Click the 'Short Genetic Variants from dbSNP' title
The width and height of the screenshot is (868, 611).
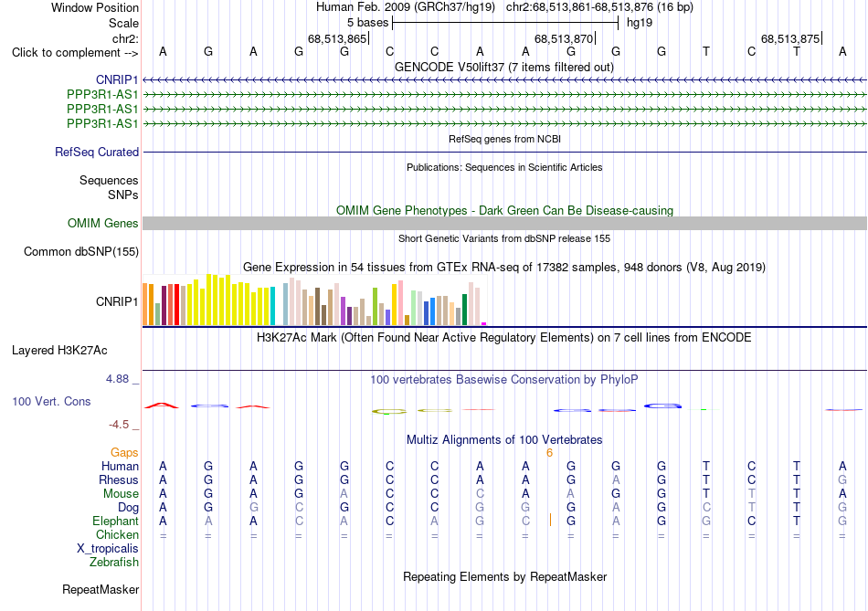504,238
